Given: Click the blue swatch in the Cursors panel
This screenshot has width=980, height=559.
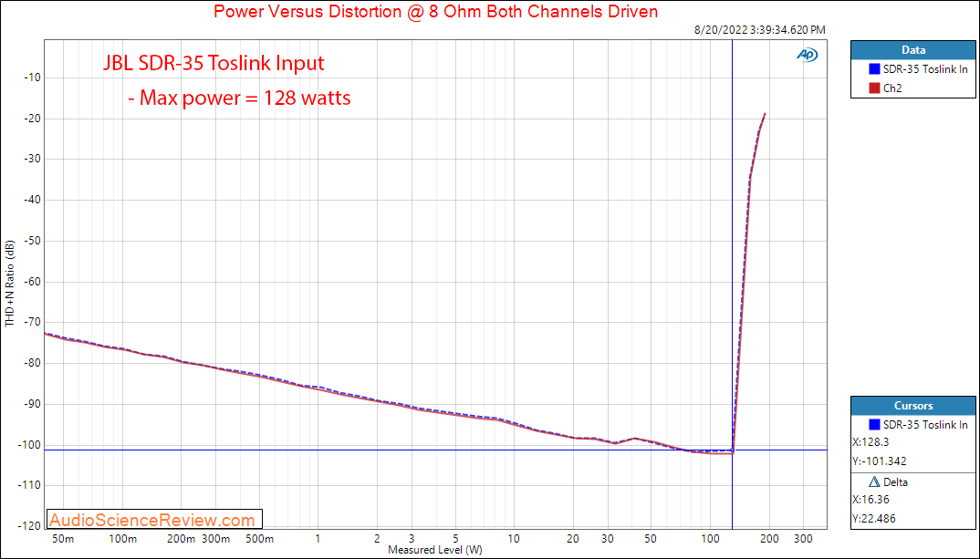Looking at the screenshot, I should pos(874,425).
